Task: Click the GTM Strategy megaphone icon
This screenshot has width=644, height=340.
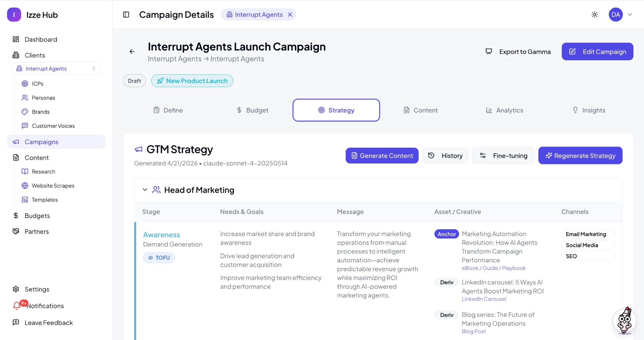Action: pyautogui.click(x=139, y=149)
